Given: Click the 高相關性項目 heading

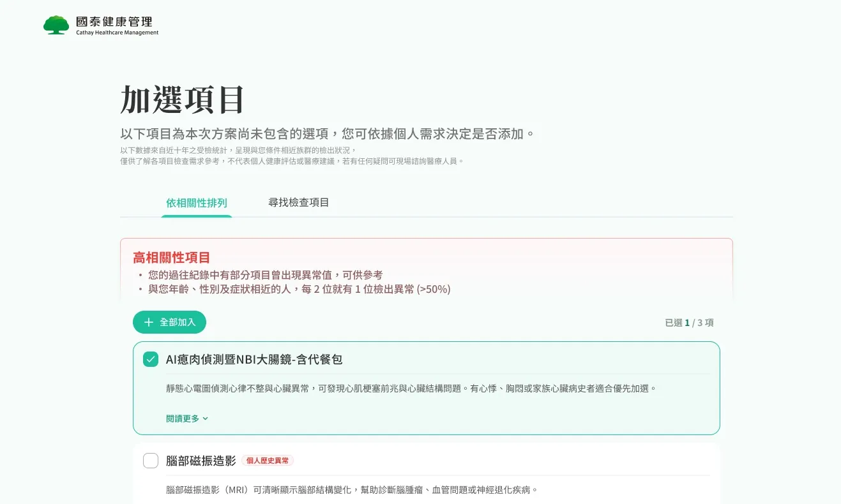Looking at the screenshot, I should tap(172, 258).
